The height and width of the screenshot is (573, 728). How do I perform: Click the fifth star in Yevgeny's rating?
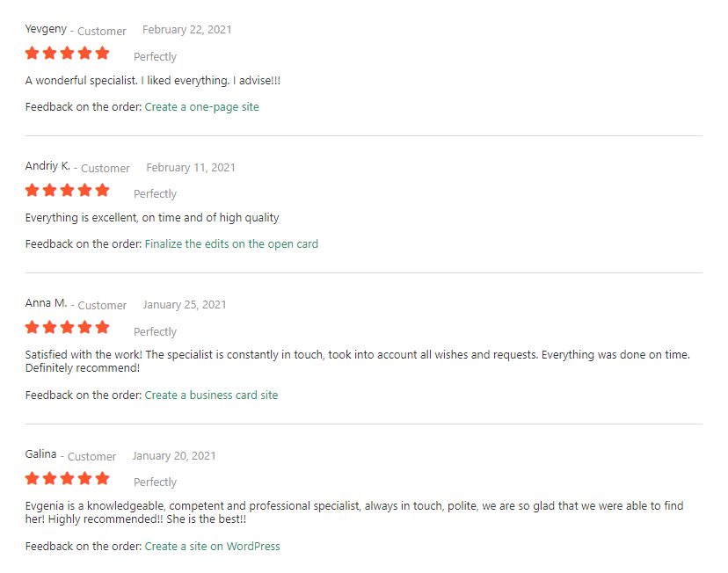coord(103,53)
